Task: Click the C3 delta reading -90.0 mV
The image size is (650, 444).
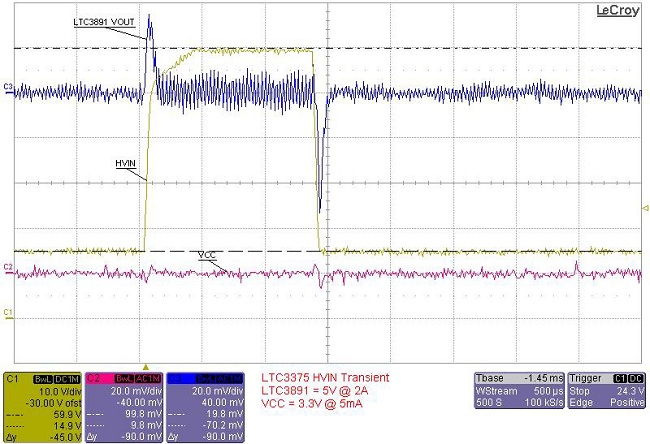Action: (223, 437)
